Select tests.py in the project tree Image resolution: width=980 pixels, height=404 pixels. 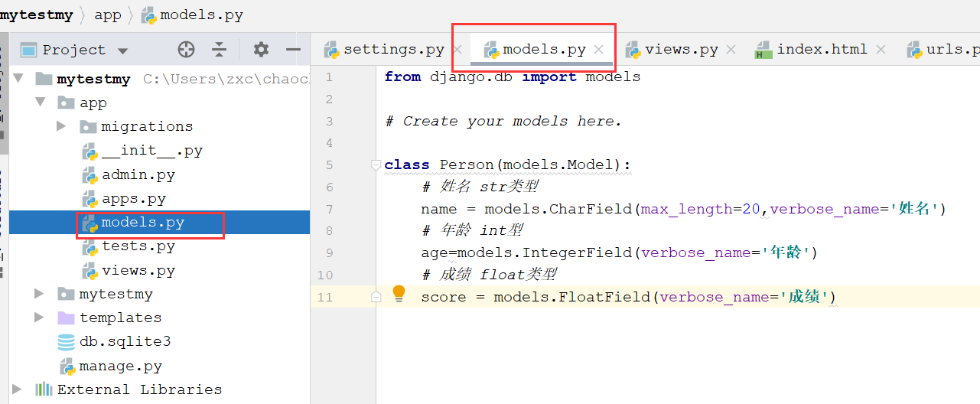138,246
